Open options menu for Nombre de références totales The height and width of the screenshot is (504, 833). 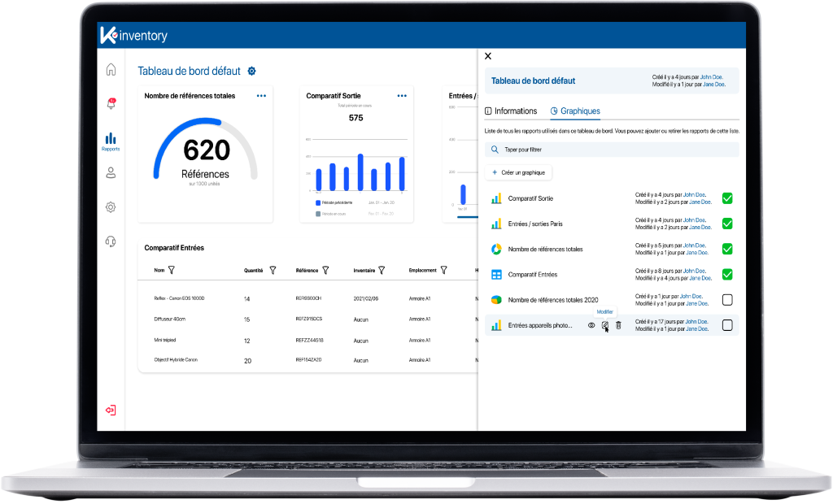coord(261,96)
